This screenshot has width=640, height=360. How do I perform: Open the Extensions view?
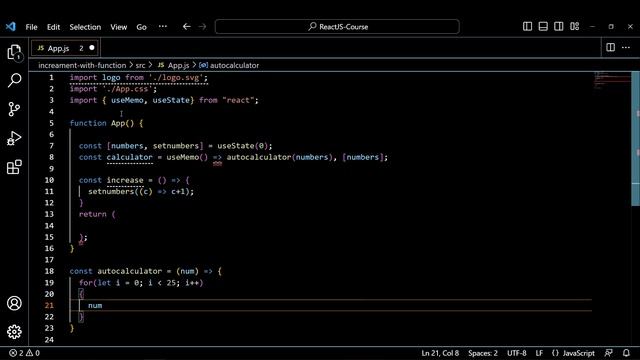coord(14,167)
